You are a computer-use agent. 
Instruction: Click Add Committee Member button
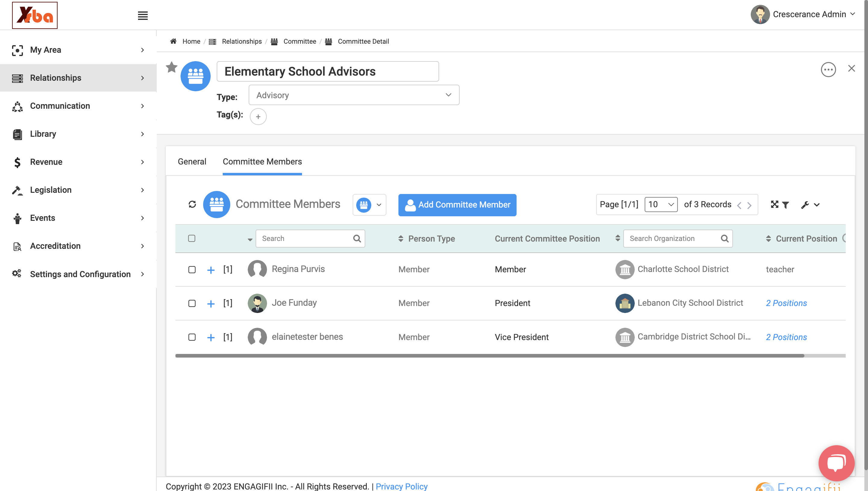(457, 205)
